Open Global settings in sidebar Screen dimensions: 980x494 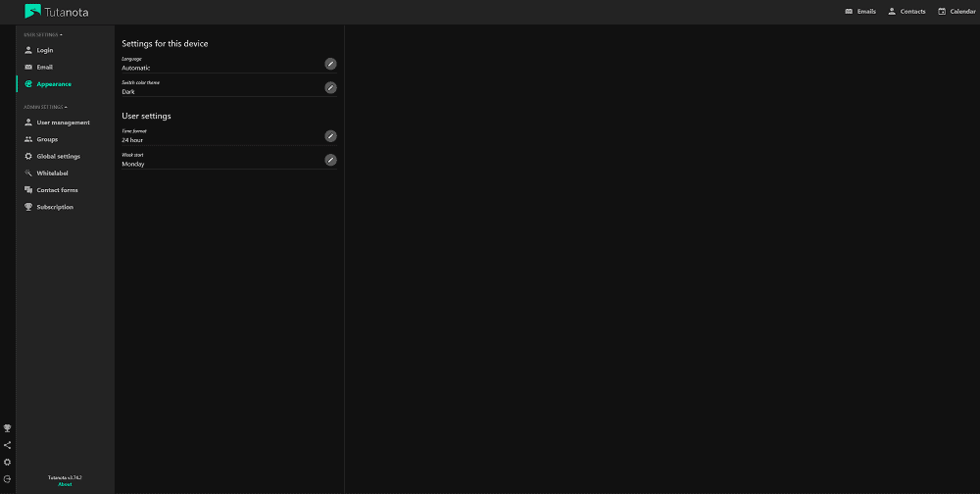pos(58,156)
